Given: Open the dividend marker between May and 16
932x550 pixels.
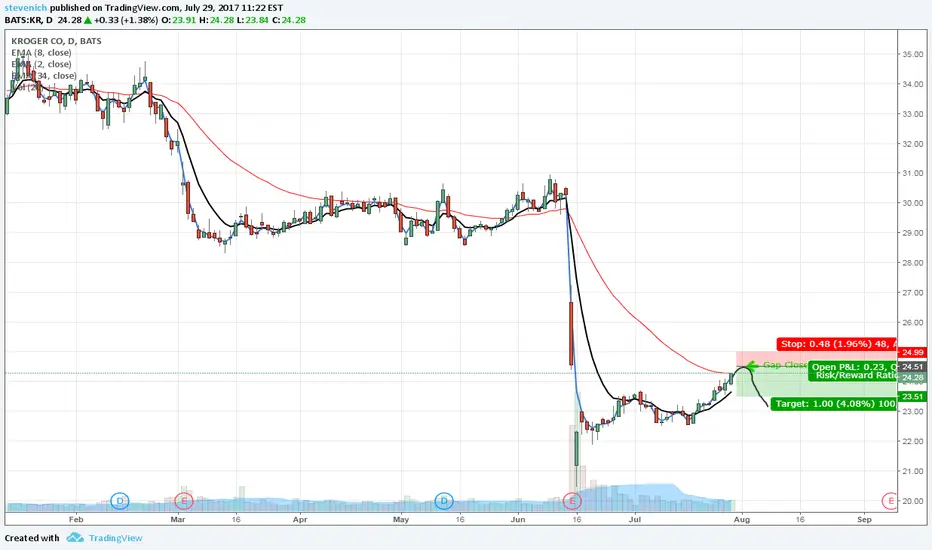Looking at the screenshot, I should (444, 501).
